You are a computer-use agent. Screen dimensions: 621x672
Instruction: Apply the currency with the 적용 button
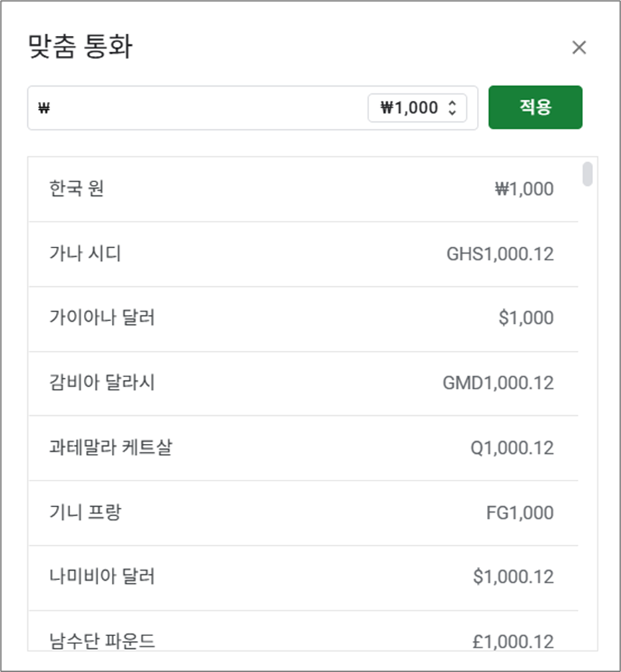point(535,107)
